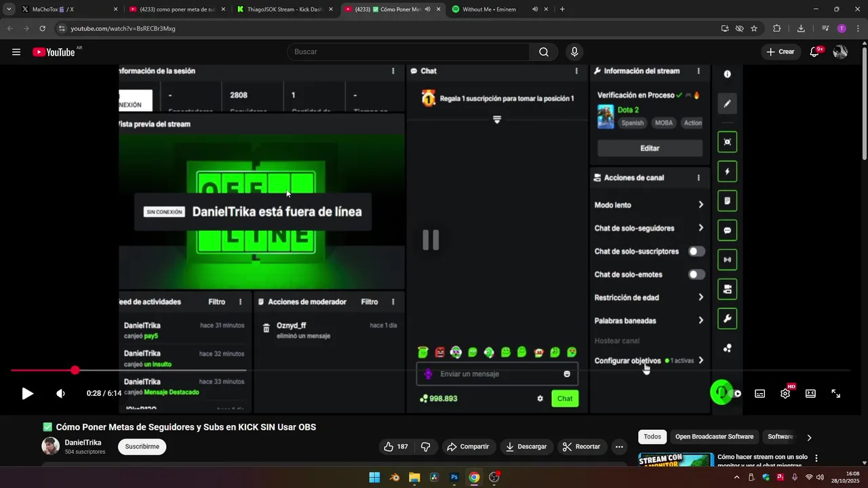Open the tab search dropdown arrow
Screen dimensions: 868x488
9,9
